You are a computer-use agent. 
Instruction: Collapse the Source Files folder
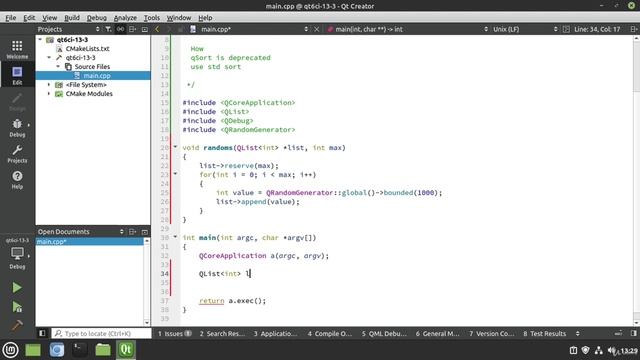coord(58,67)
